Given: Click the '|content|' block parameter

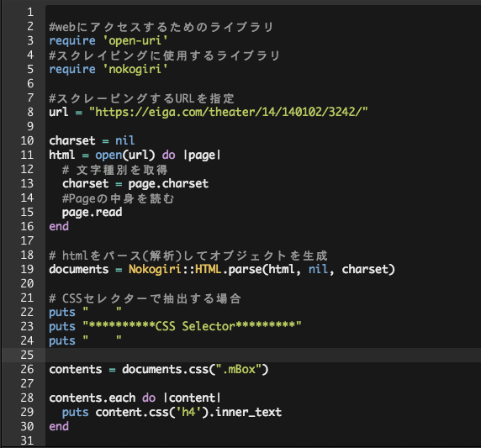Looking at the screenshot, I should [x=192, y=398].
